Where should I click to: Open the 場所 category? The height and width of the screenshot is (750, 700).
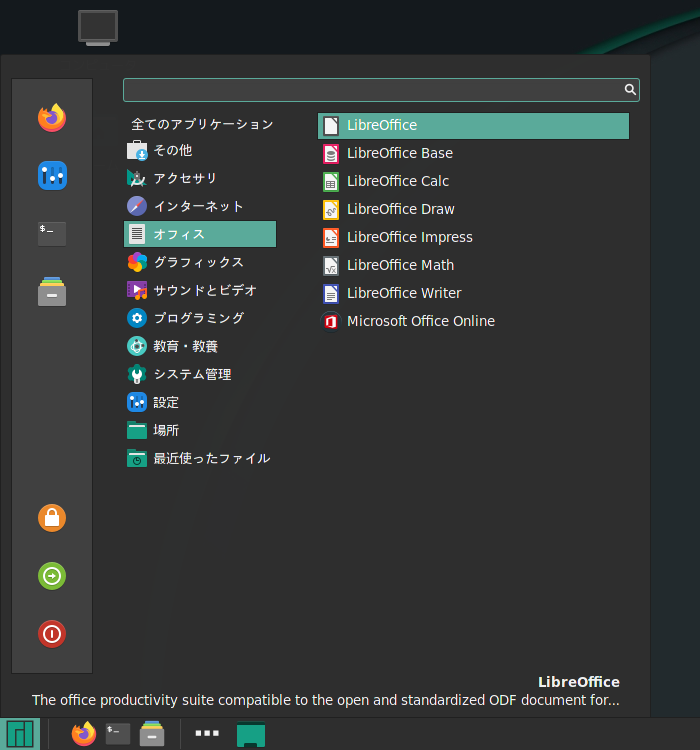200,430
